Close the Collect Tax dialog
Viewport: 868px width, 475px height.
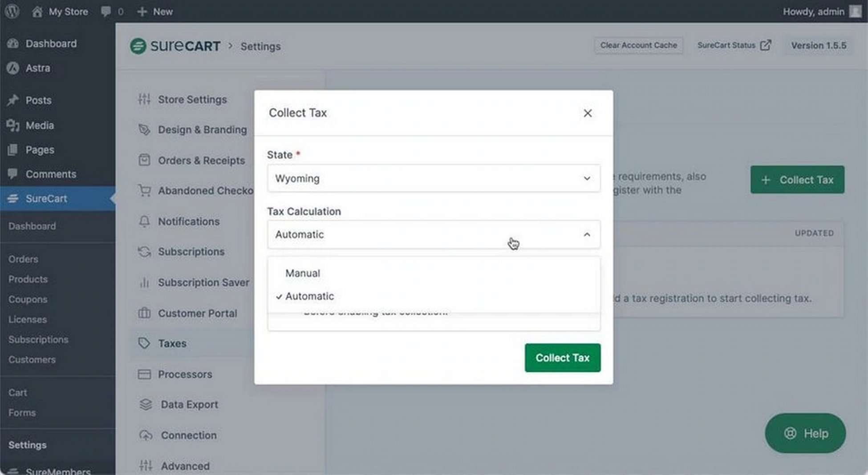click(588, 113)
